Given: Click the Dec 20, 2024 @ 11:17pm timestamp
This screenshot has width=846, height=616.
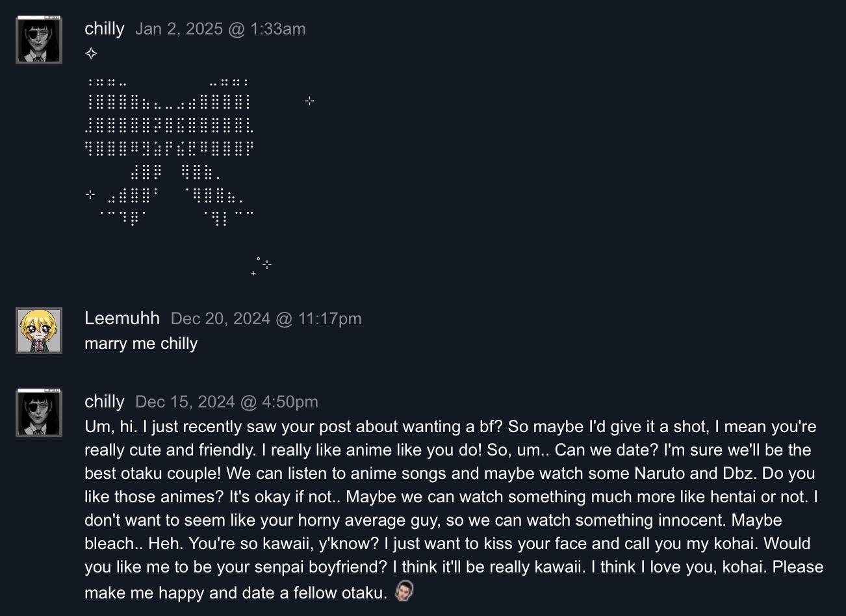Looking at the screenshot, I should click(x=266, y=318).
